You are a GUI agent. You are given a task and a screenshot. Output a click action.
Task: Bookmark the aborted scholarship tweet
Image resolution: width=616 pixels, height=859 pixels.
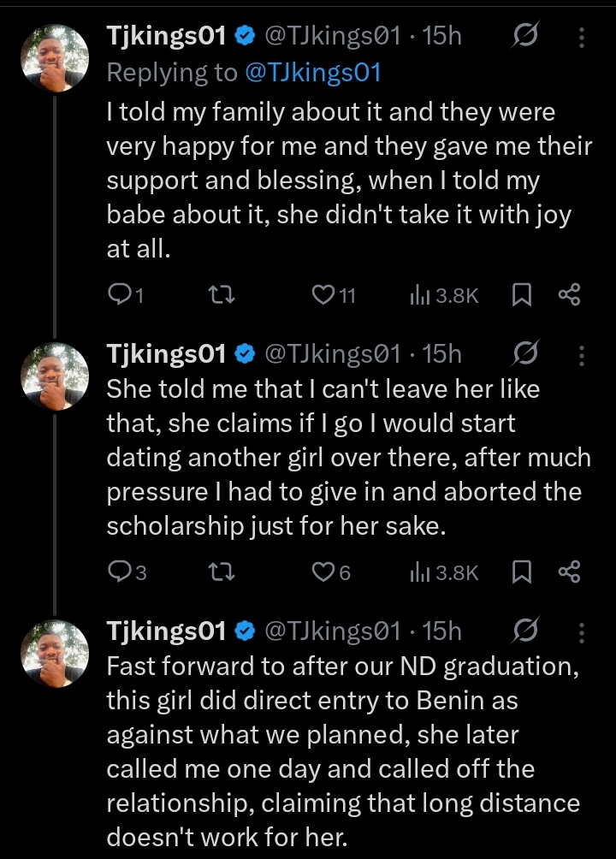pos(521,572)
